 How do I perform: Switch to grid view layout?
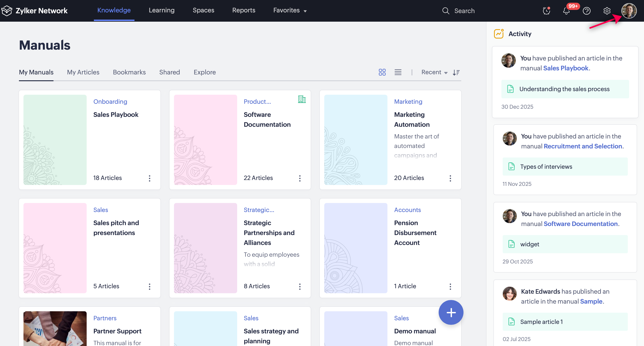[x=382, y=72]
